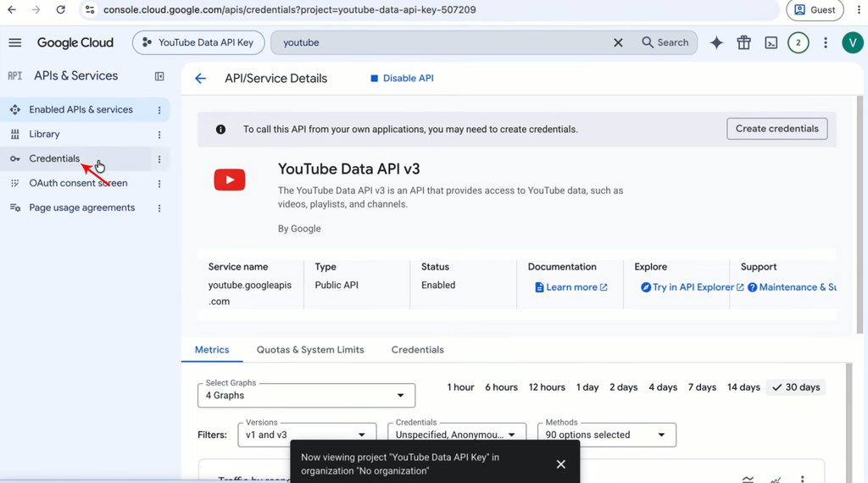Switch to Quotas & System Limits tab

(x=310, y=350)
